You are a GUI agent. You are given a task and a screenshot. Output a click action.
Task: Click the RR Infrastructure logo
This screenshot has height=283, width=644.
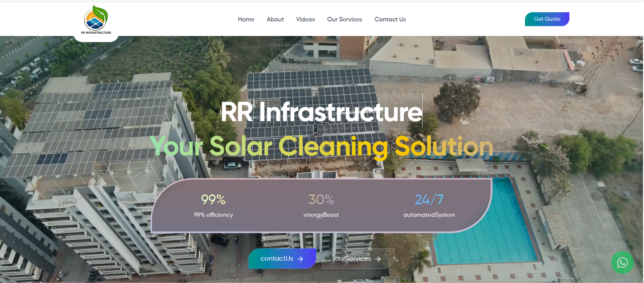pos(96,20)
